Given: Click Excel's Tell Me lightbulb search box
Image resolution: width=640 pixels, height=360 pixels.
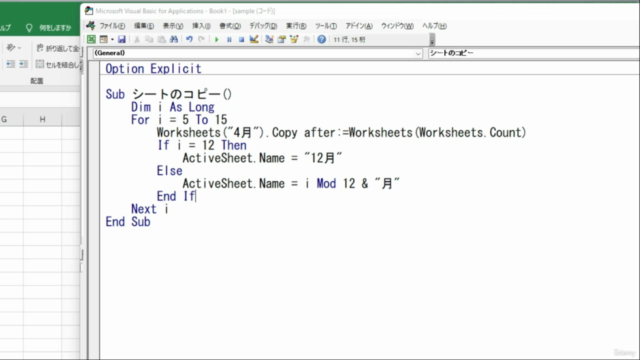Looking at the screenshot, I should [x=49, y=28].
